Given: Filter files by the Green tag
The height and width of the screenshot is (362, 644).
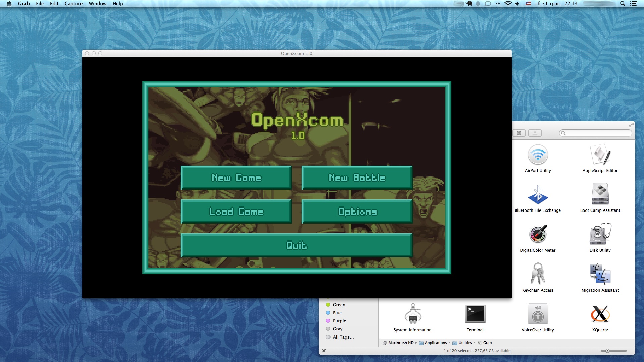Looking at the screenshot, I should (x=338, y=305).
